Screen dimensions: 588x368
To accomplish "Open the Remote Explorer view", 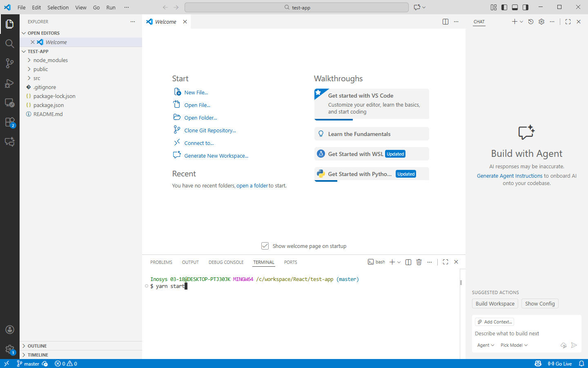I will tap(10, 103).
